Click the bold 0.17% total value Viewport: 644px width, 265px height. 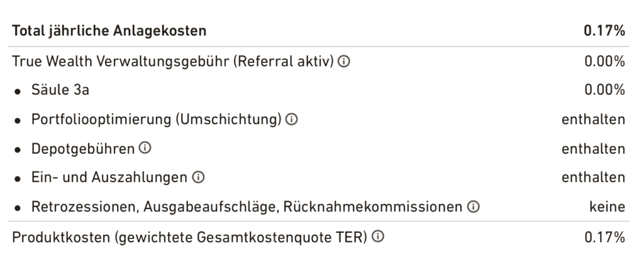(x=604, y=31)
